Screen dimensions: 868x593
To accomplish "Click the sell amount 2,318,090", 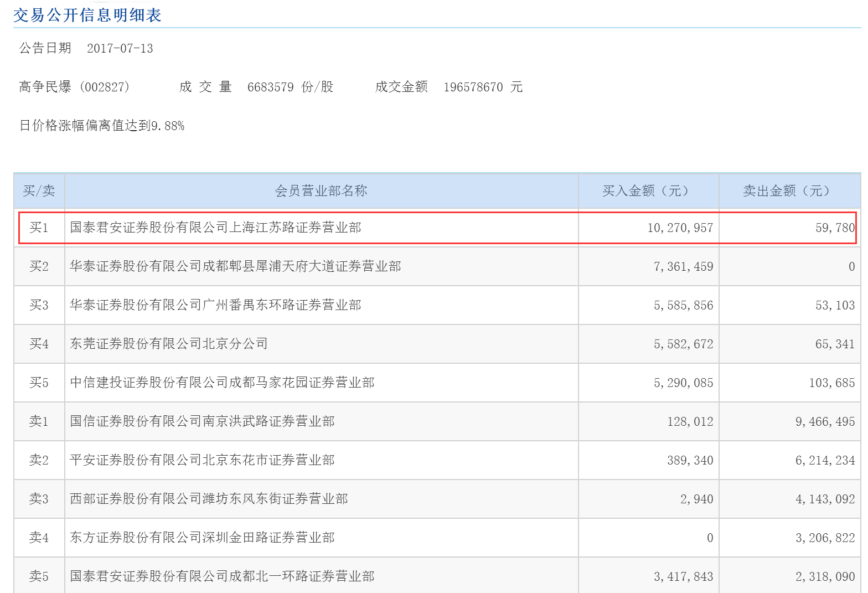I will point(825,576).
